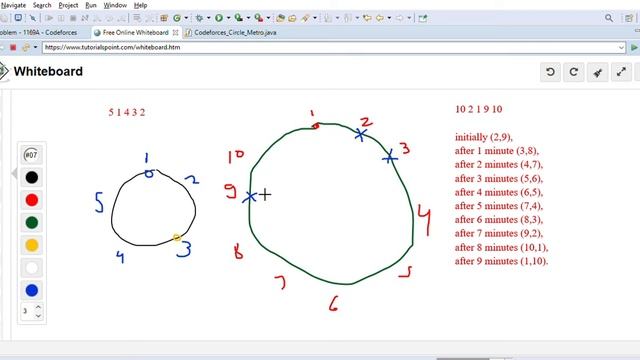
Task: Click the magnifier Quick Access search icon
Action: tap(609, 18)
